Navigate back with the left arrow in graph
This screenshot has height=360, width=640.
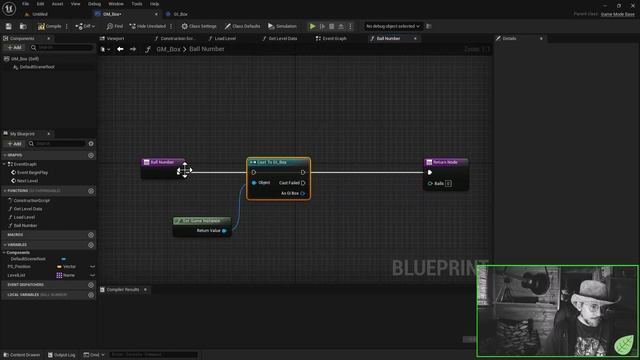(120, 49)
